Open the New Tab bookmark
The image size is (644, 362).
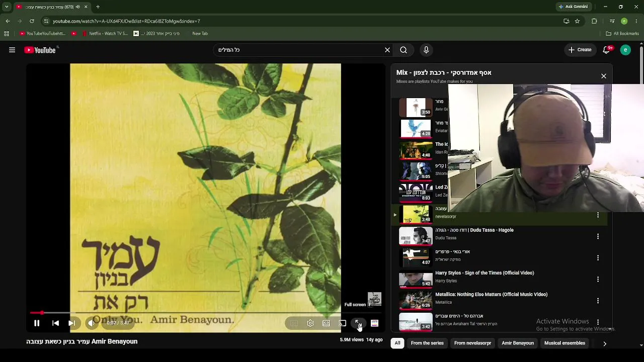click(x=196, y=34)
